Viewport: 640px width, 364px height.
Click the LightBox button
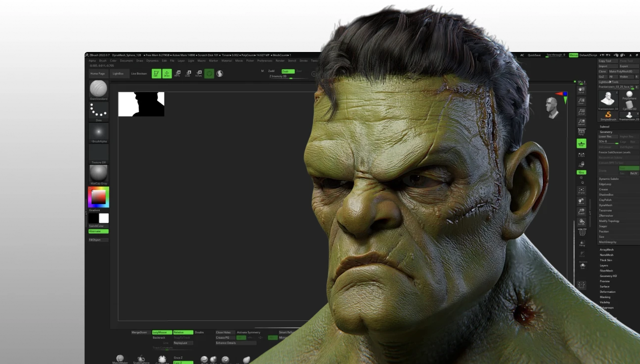pyautogui.click(x=118, y=73)
